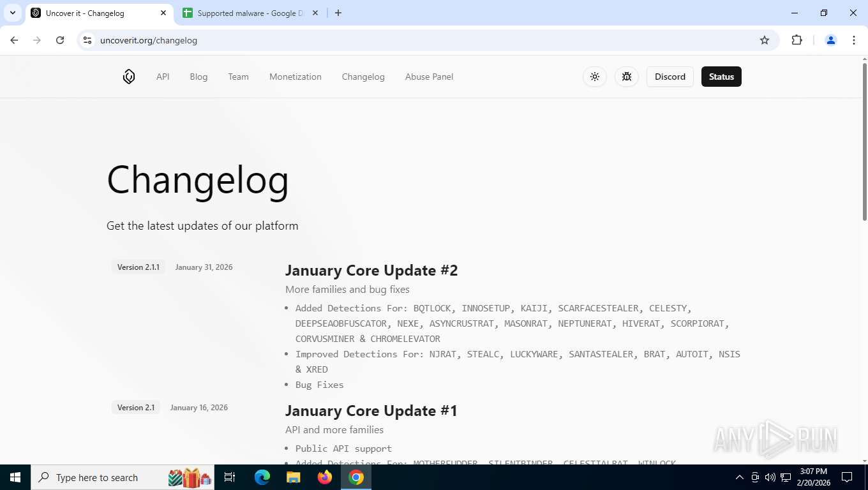The width and height of the screenshot is (868, 490).
Task: Click the Chrome taskbar icon
Action: [356, 477]
